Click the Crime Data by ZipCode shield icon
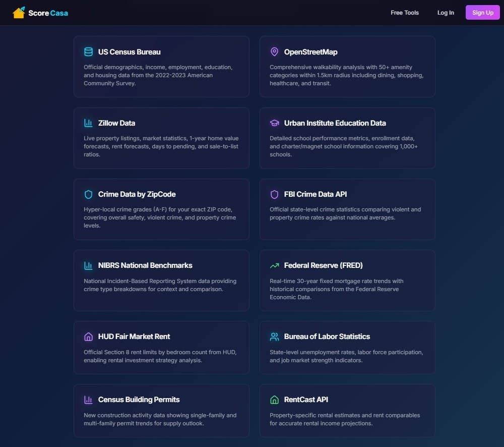Viewport: 504px width, 447px height. pos(88,194)
